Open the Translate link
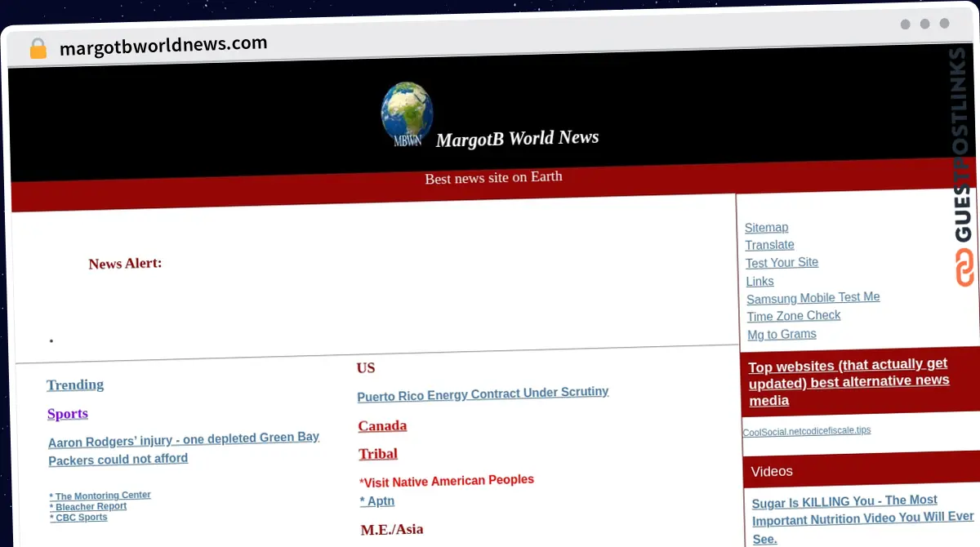The width and height of the screenshot is (980, 547). tap(769, 245)
